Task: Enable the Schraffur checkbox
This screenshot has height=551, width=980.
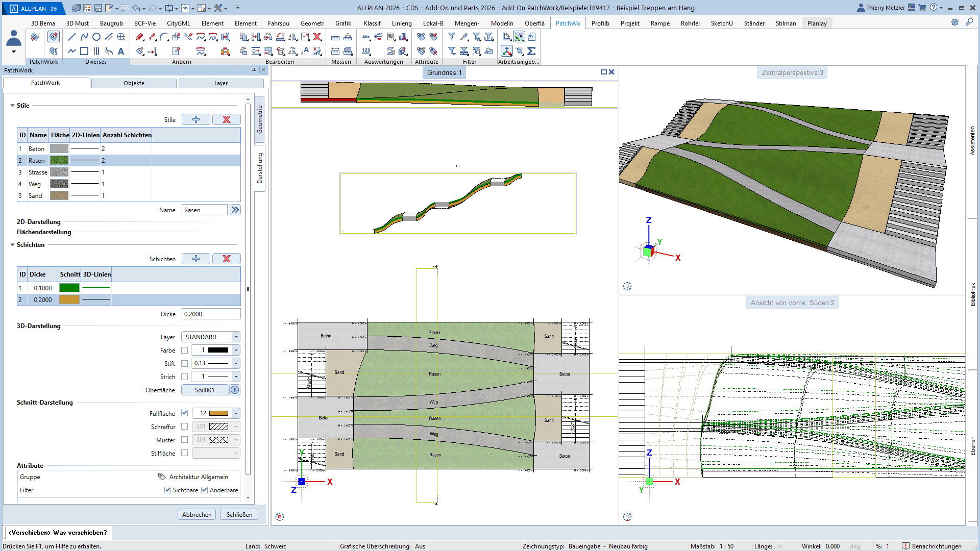Action: point(184,427)
